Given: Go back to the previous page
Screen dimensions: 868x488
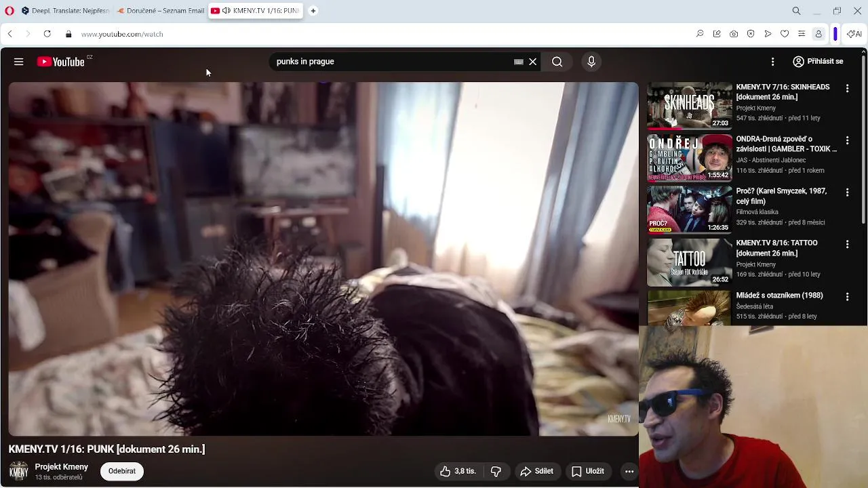Looking at the screenshot, I should click(10, 34).
